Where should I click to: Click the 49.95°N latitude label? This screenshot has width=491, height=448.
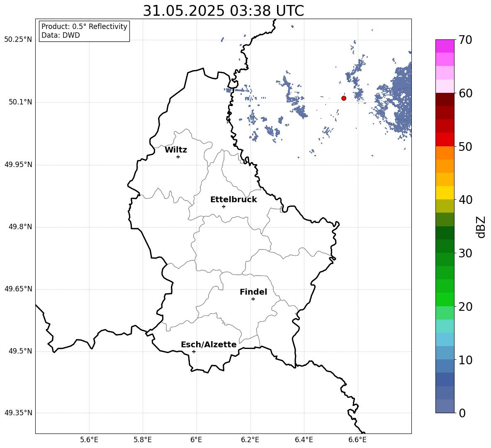pyautogui.click(x=18, y=165)
